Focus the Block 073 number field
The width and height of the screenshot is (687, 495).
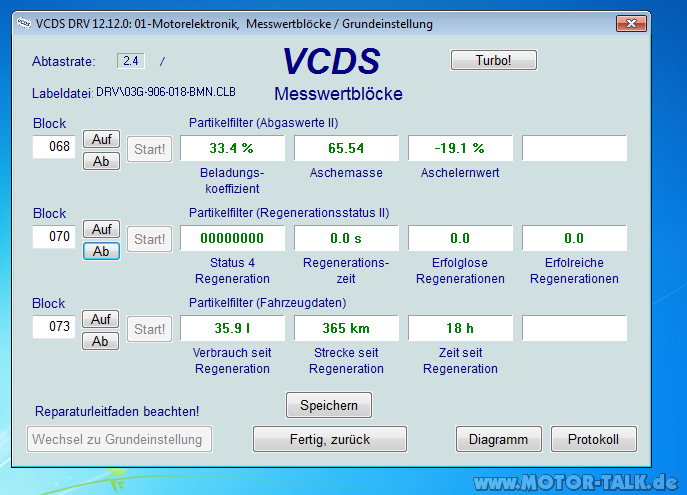pos(54,328)
